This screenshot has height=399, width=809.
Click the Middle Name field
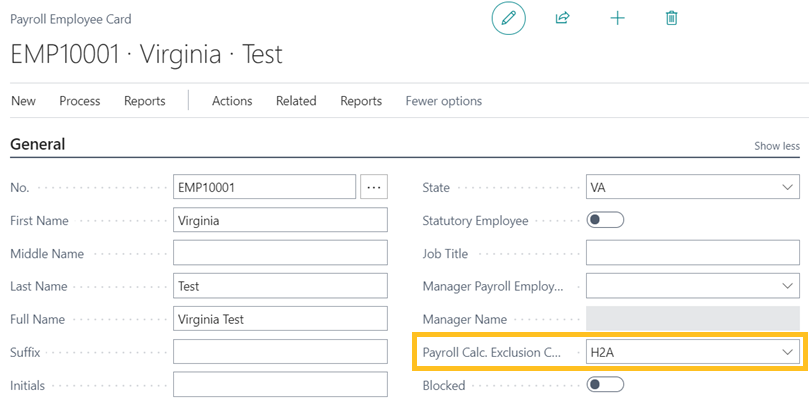tap(280, 253)
